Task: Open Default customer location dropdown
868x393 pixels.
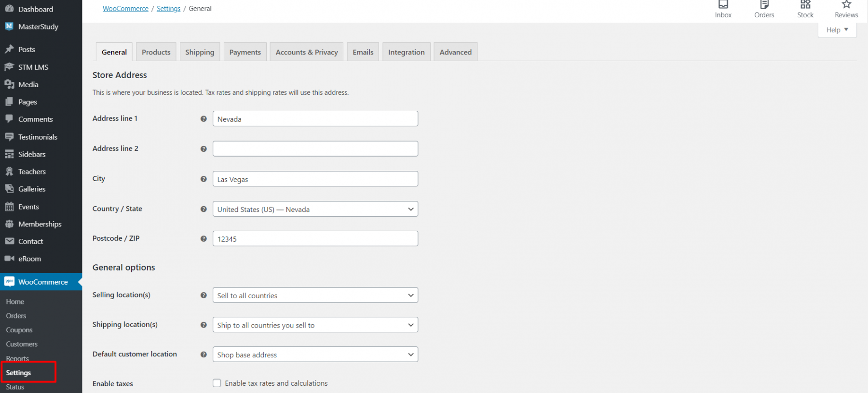Action: pyautogui.click(x=315, y=354)
